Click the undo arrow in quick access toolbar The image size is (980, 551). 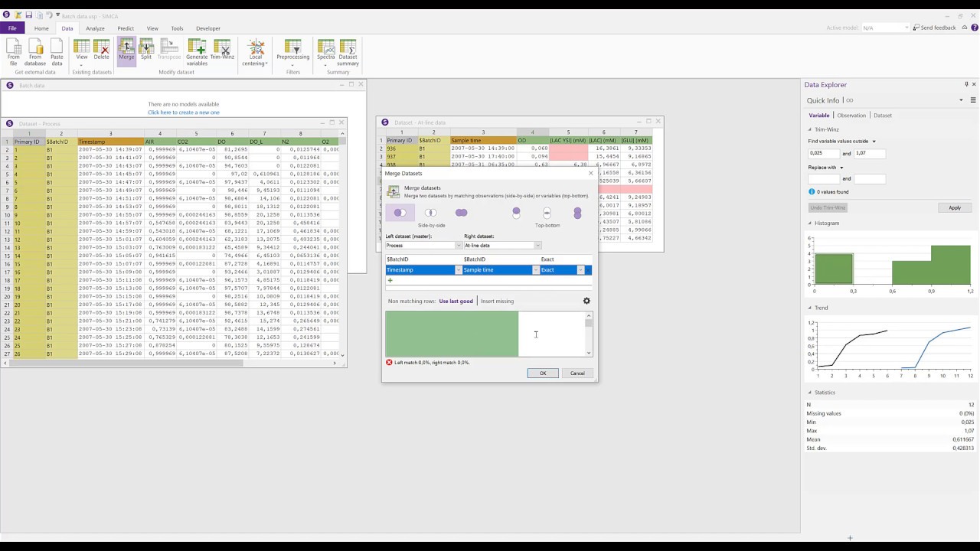pos(49,15)
